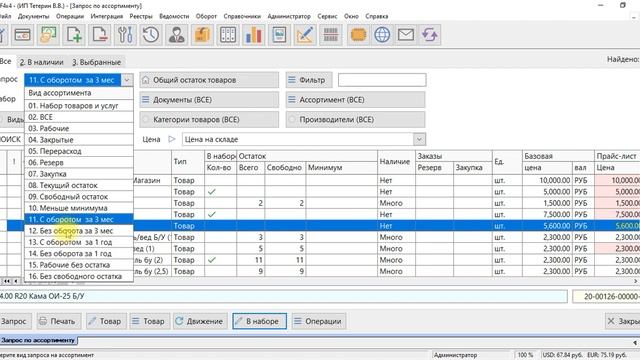Pick 14. Без оборота за 1 год

(x=79, y=253)
